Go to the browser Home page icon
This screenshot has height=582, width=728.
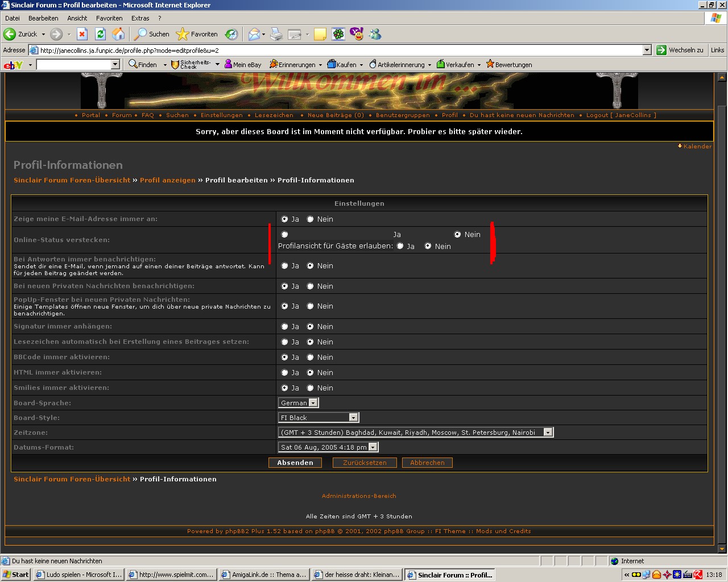click(x=118, y=34)
